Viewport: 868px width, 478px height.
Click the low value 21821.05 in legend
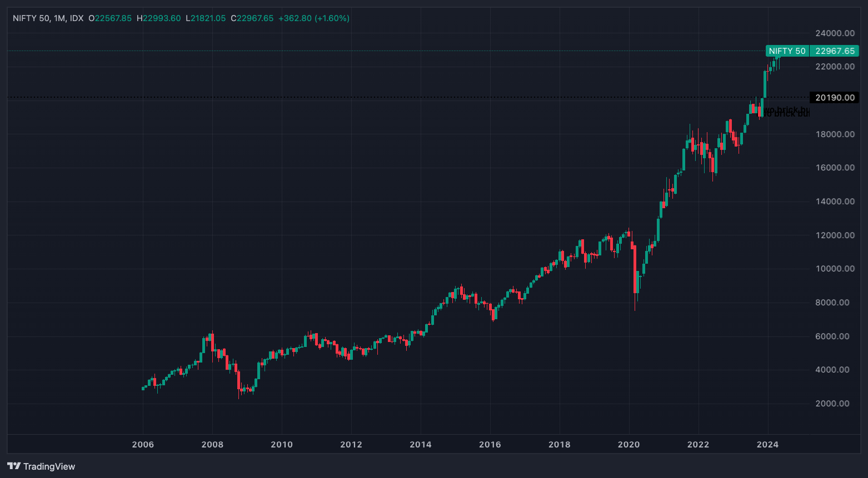pyautogui.click(x=208, y=18)
